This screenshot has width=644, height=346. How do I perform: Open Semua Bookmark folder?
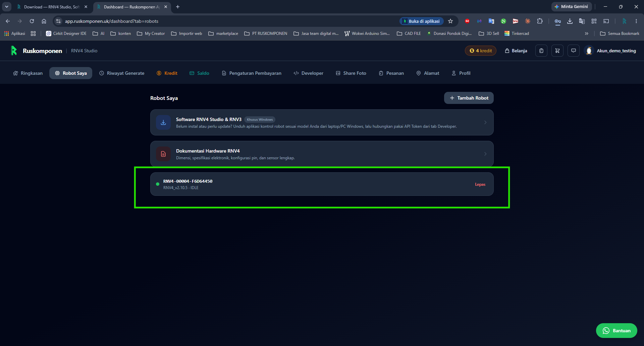(x=620, y=34)
